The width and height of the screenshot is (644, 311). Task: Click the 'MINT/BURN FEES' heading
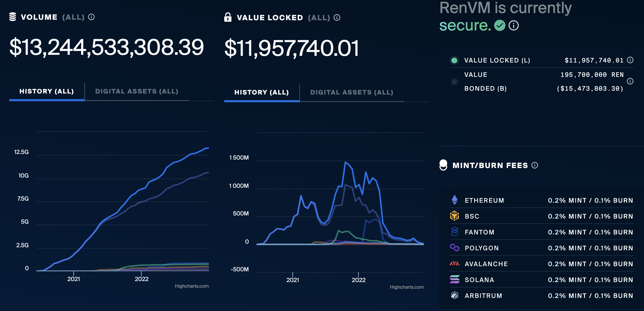point(490,165)
